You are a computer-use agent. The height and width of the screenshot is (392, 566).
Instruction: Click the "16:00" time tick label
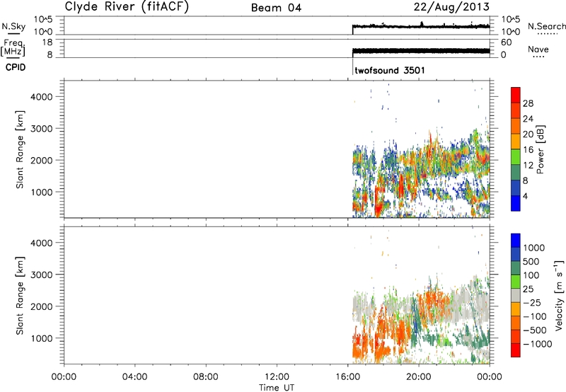347,377
